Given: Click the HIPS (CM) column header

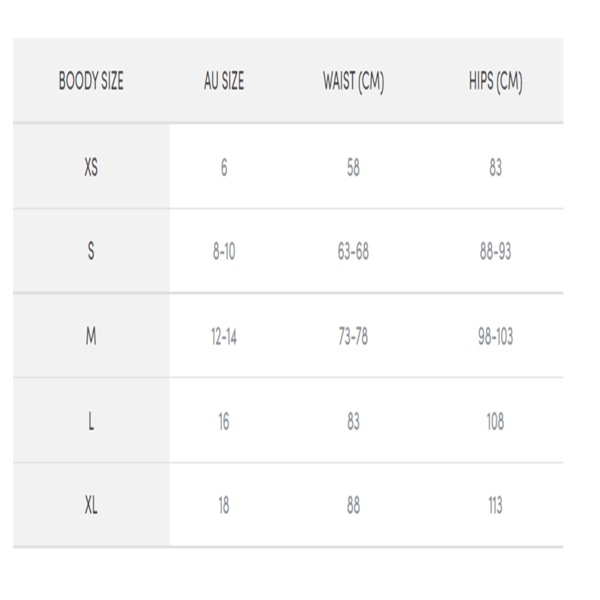Looking at the screenshot, I should pyautogui.click(x=496, y=82).
